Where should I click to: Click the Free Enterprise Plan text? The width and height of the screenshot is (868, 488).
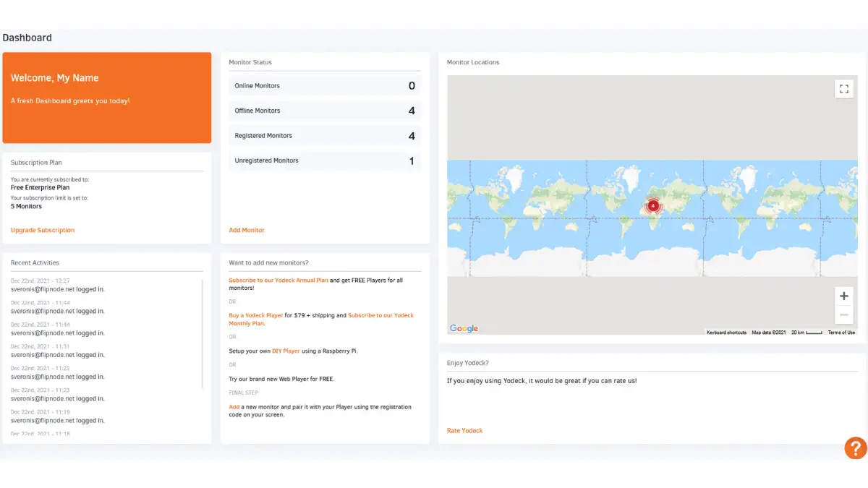tap(40, 187)
